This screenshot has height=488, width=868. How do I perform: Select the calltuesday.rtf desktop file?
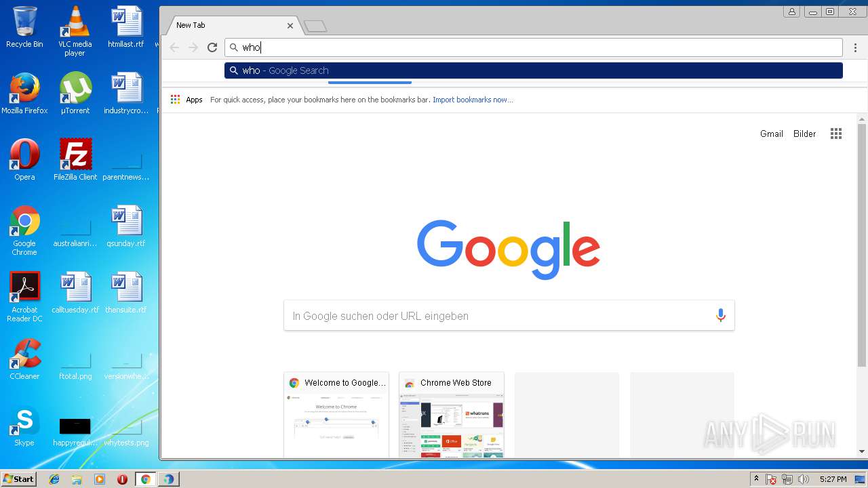[x=75, y=293]
